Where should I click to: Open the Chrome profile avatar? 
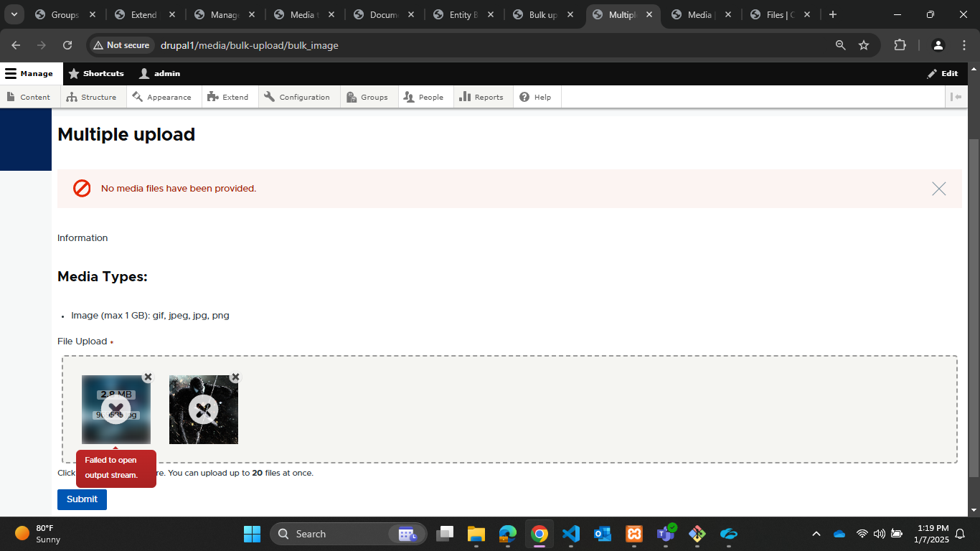coord(938,45)
